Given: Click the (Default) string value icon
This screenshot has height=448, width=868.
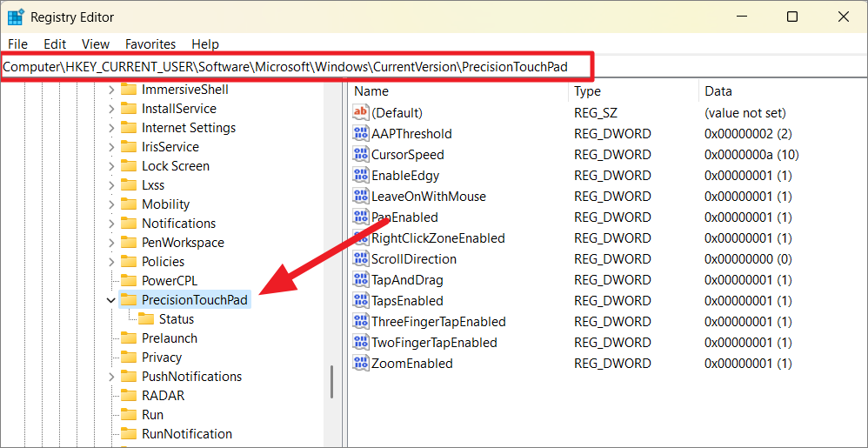Looking at the screenshot, I should 361,113.
